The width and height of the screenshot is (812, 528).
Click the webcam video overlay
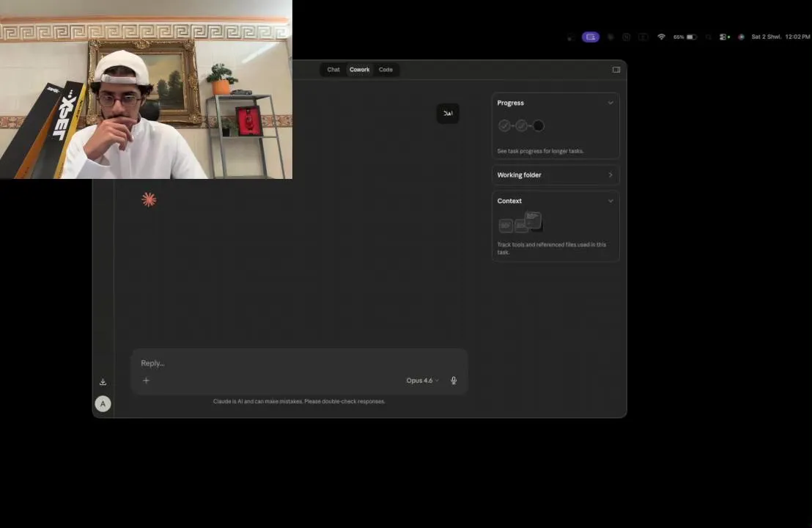[146, 89]
